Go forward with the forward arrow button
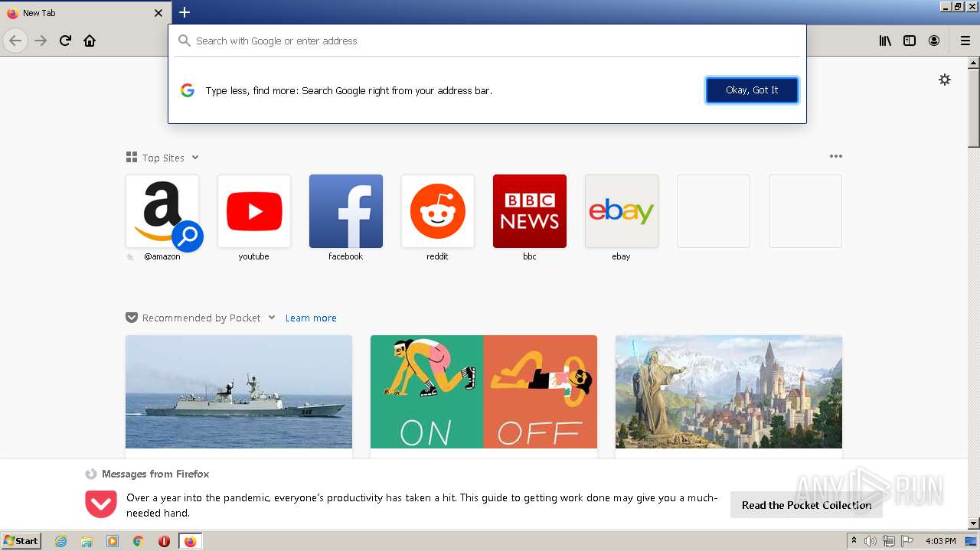The height and width of the screenshot is (551, 980). 41,41
